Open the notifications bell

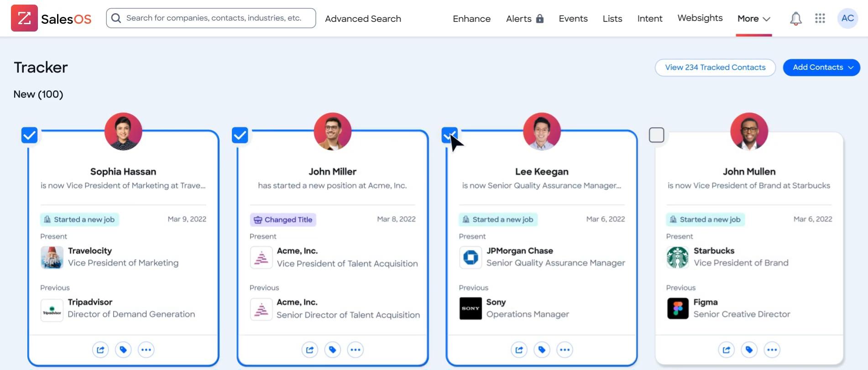(x=795, y=18)
